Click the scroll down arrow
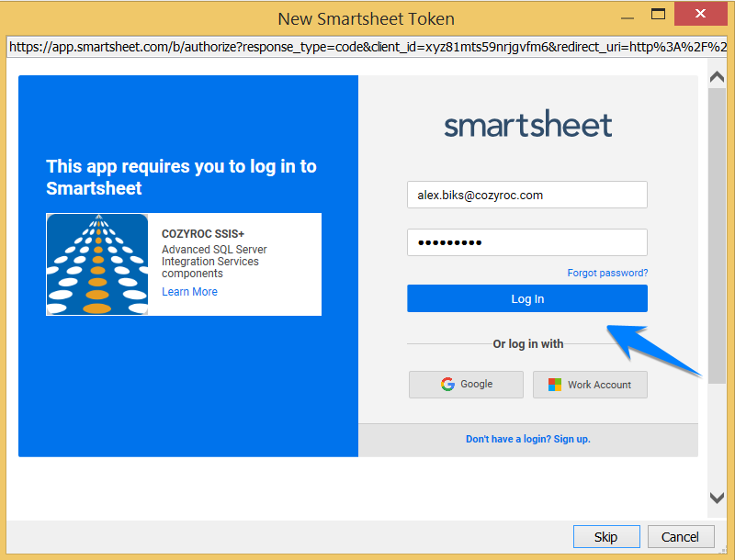The width and height of the screenshot is (735, 560). tap(717, 498)
